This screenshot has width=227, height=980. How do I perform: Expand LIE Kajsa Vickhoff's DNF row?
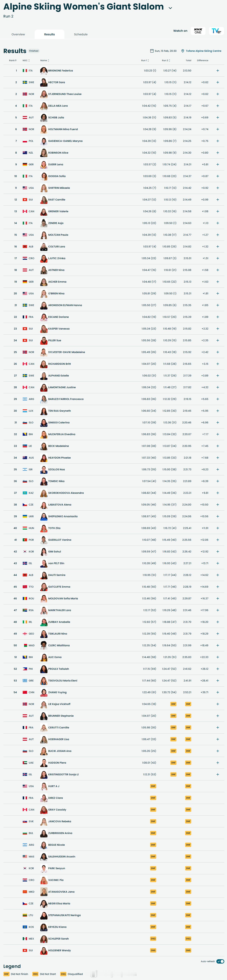click(x=217, y=704)
